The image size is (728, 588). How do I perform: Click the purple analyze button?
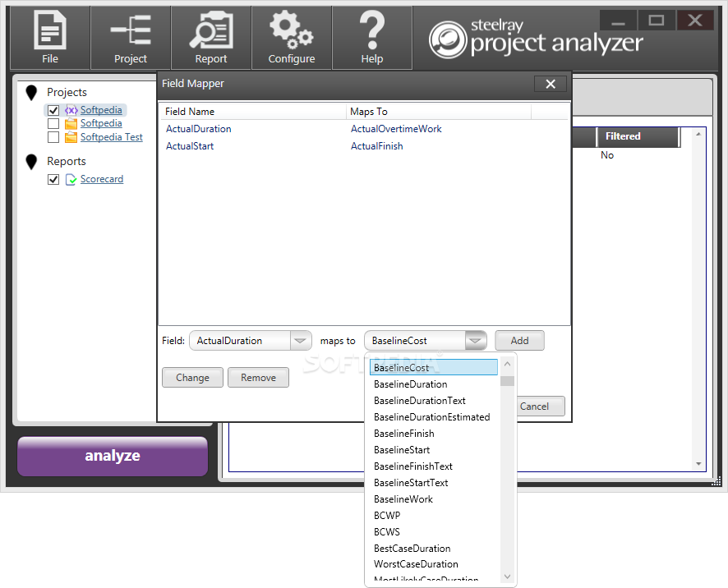tap(113, 457)
